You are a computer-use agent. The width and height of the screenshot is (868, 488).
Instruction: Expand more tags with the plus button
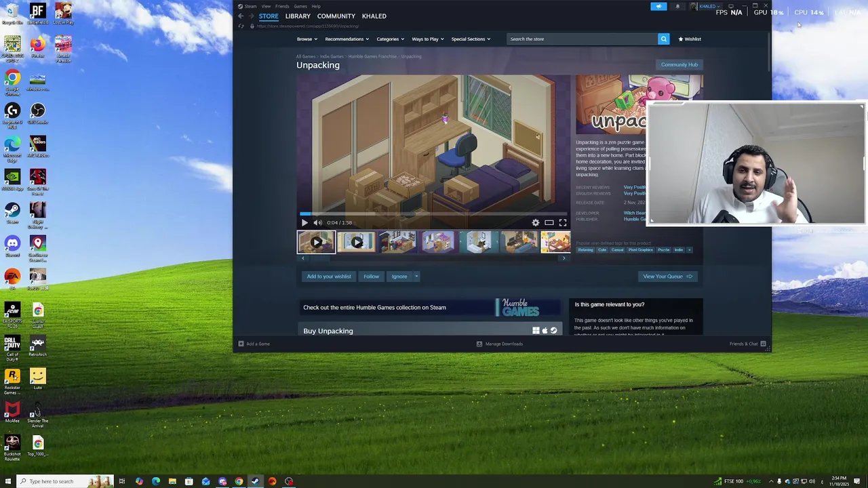(x=690, y=250)
